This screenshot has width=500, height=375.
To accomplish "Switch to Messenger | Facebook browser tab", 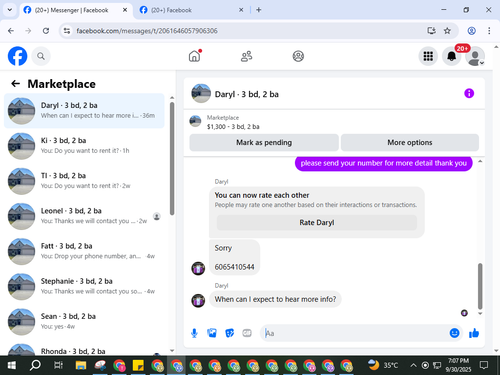I will pyautogui.click(x=71, y=10).
